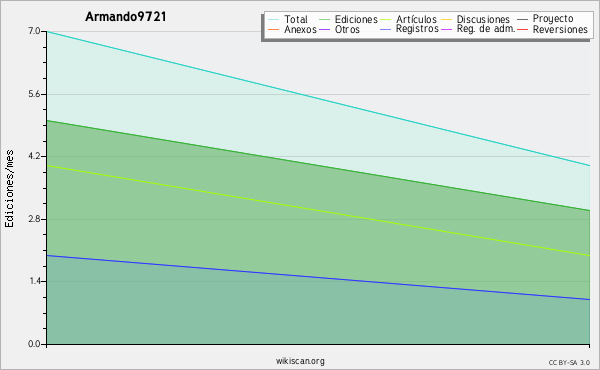Click the yellow Discusiones line swatch in legend
This screenshot has height=370, width=600.
[x=447, y=20]
